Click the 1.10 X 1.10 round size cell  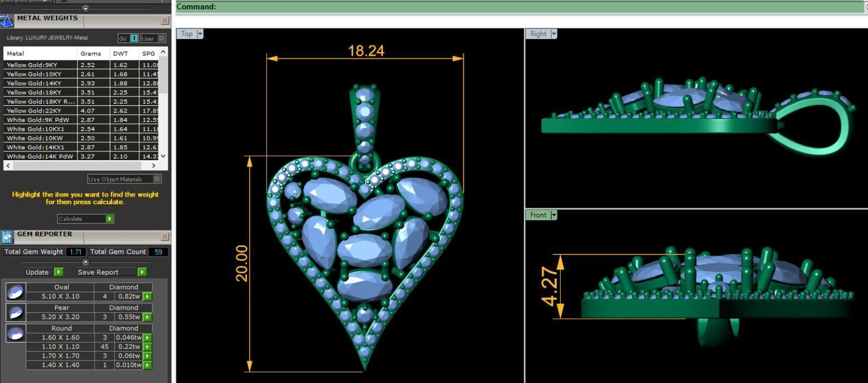tap(60, 347)
